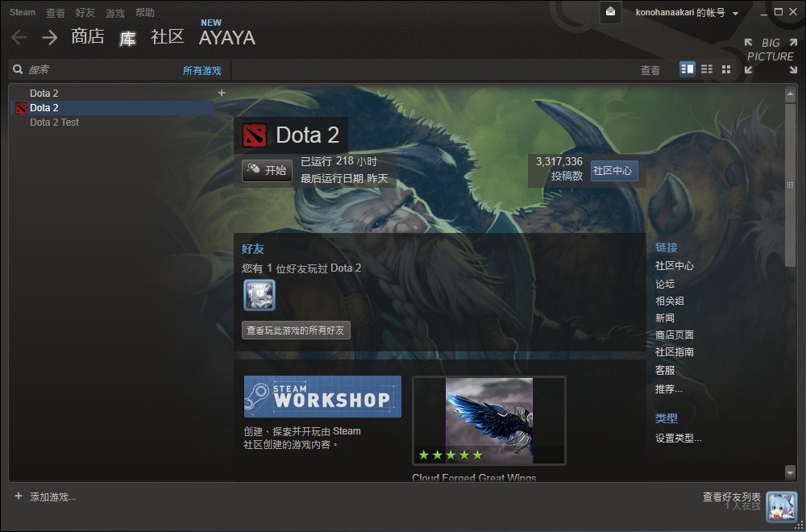Image resolution: width=806 pixels, height=532 pixels.
Task: Click 最后运行日期 昨天 text
Action: (344, 179)
